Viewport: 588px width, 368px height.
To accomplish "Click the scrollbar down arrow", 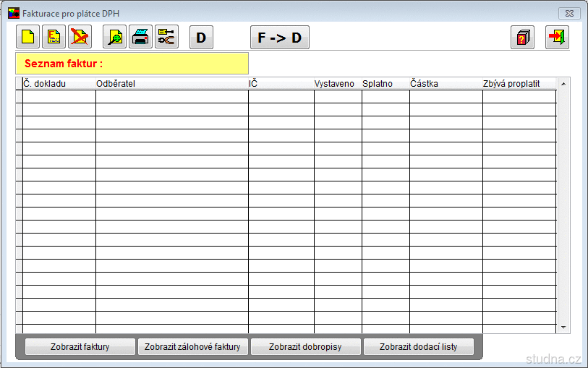I will coord(563,328).
